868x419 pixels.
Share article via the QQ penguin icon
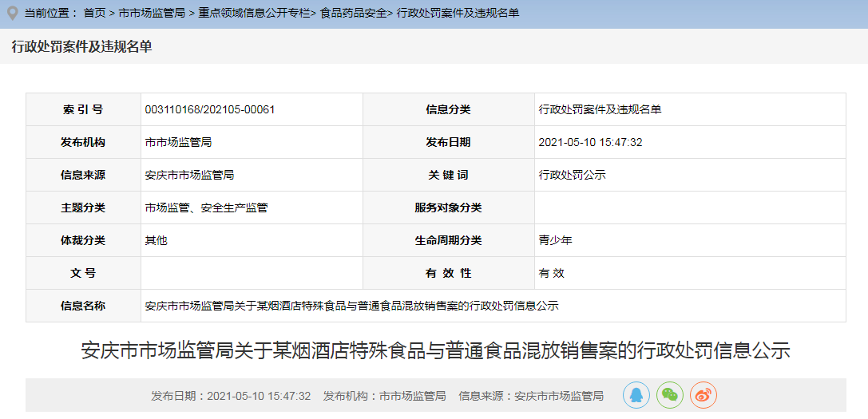point(636,395)
